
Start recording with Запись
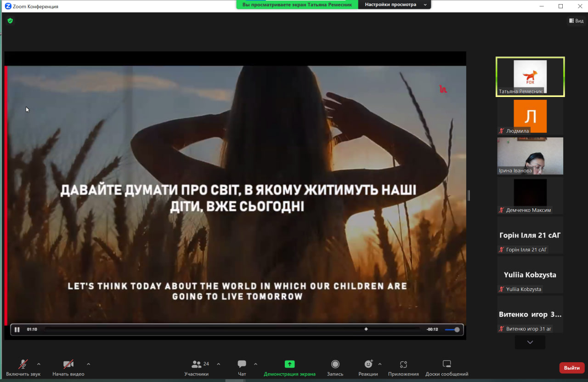coord(335,368)
